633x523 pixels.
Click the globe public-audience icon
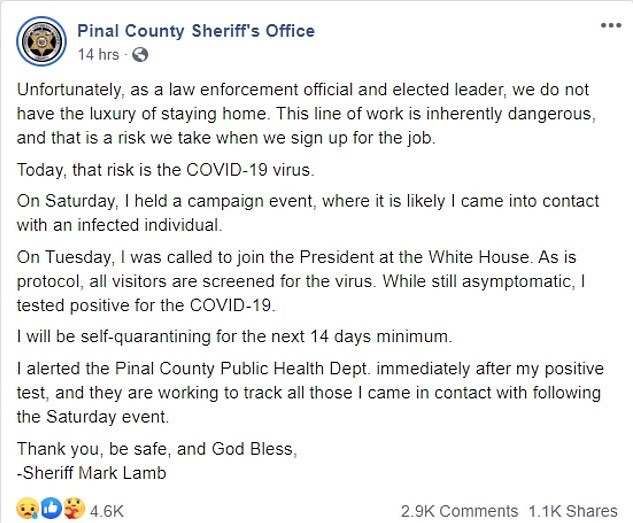click(140, 53)
